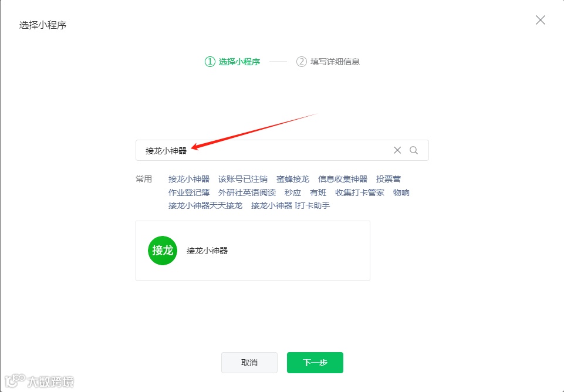Image resolution: width=564 pixels, height=392 pixels.
Task: Click the 取消 button
Action: pyautogui.click(x=249, y=363)
